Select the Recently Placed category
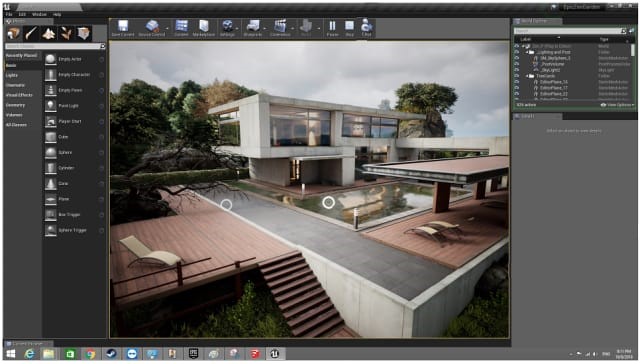 [x=22, y=55]
